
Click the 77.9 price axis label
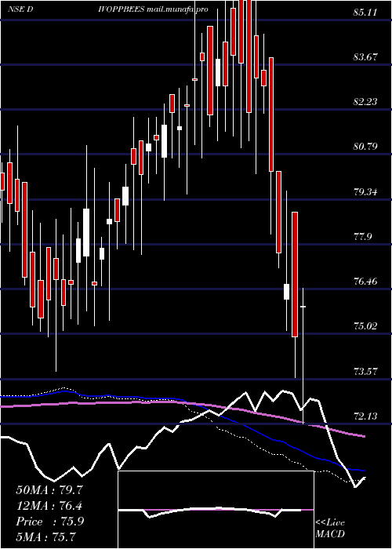(x=362, y=236)
